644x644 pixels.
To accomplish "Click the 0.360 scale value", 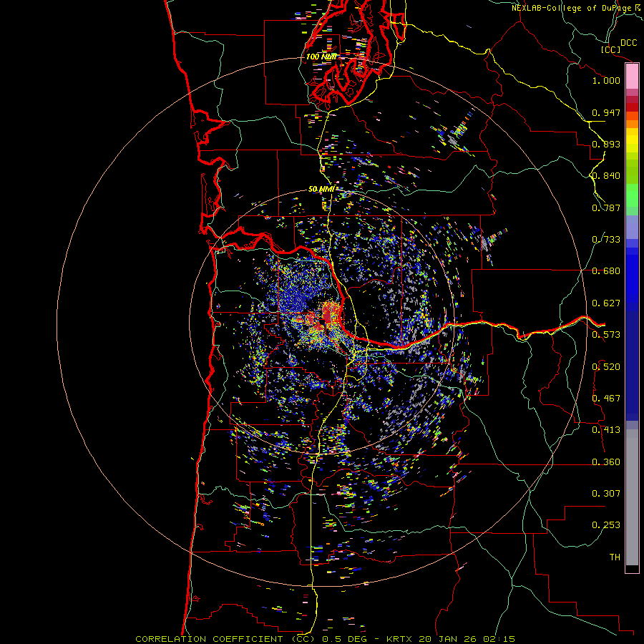I will point(606,462).
